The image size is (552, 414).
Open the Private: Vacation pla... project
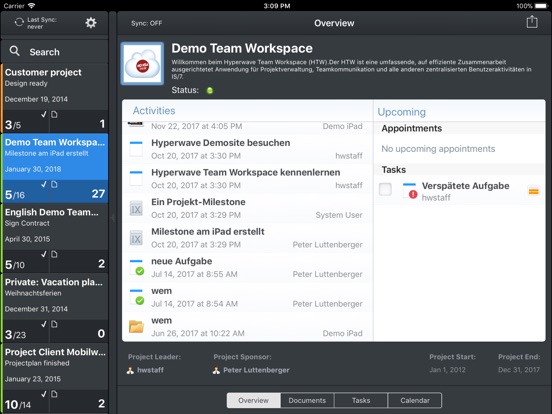coord(55,308)
